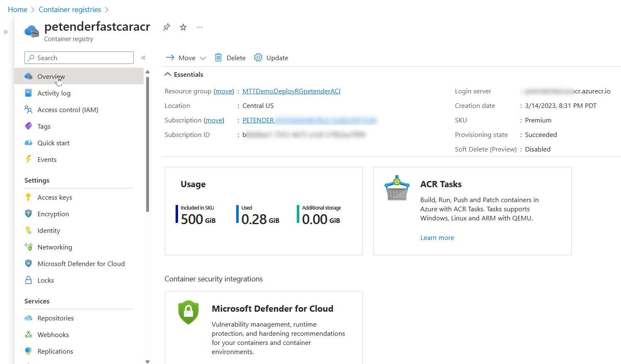The width and height of the screenshot is (621, 364).
Task: Open the Encryption settings icon
Action: point(28,214)
